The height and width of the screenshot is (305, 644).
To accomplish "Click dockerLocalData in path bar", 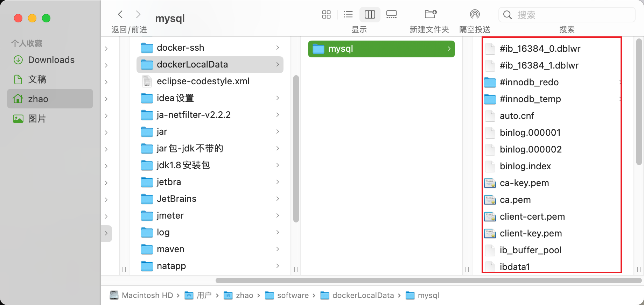I will click(x=357, y=296).
